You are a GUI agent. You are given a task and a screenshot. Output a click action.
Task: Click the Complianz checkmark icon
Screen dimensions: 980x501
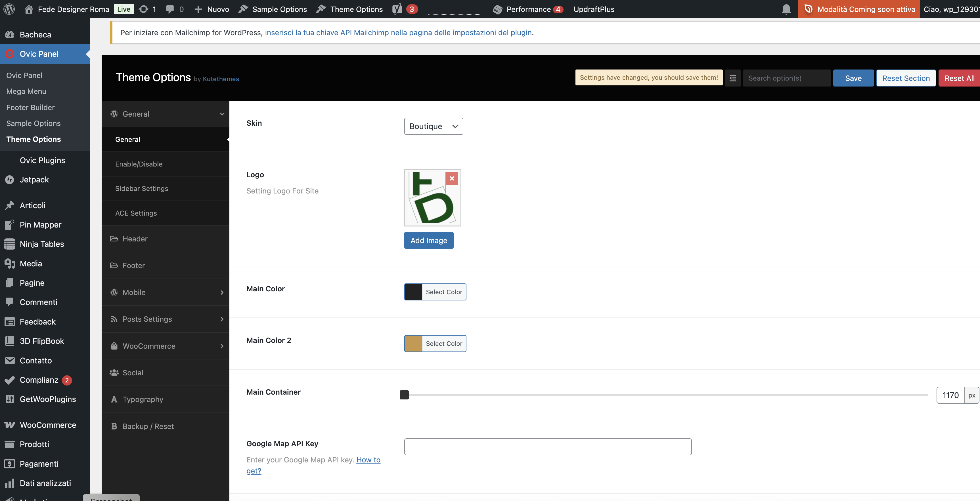tap(10, 380)
